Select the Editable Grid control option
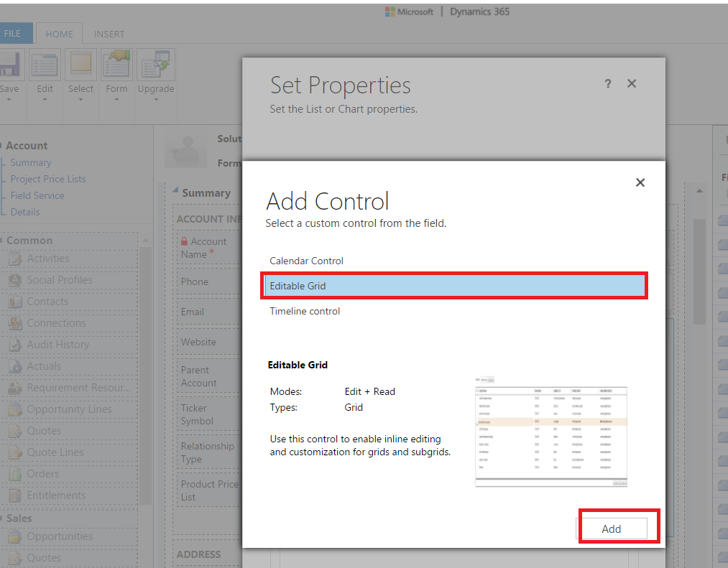 click(454, 285)
